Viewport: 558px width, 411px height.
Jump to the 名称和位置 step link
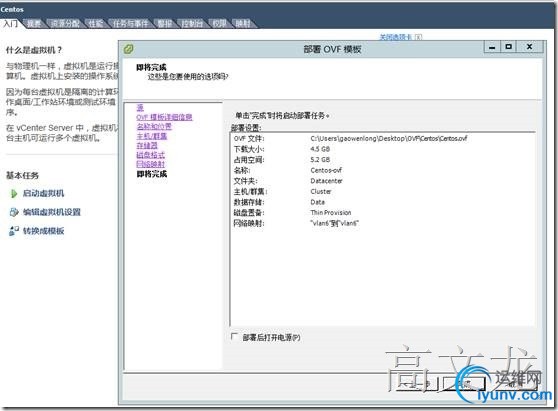click(x=154, y=126)
